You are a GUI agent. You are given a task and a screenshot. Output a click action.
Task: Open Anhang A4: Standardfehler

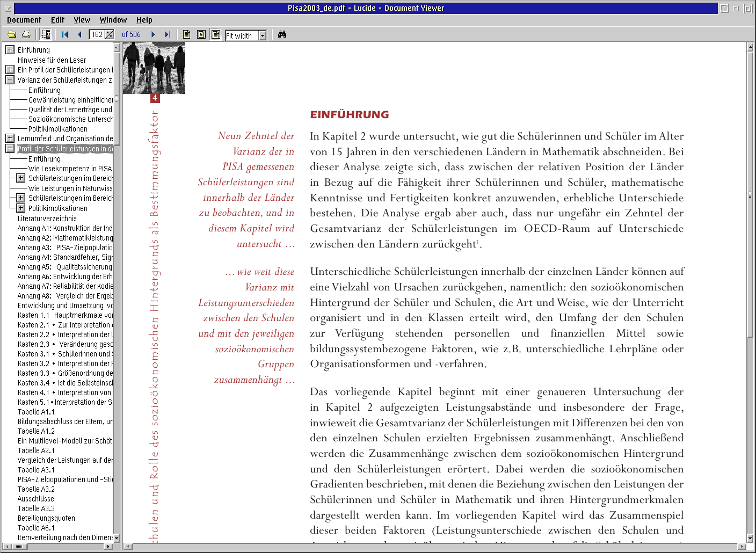[x=65, y=257]
